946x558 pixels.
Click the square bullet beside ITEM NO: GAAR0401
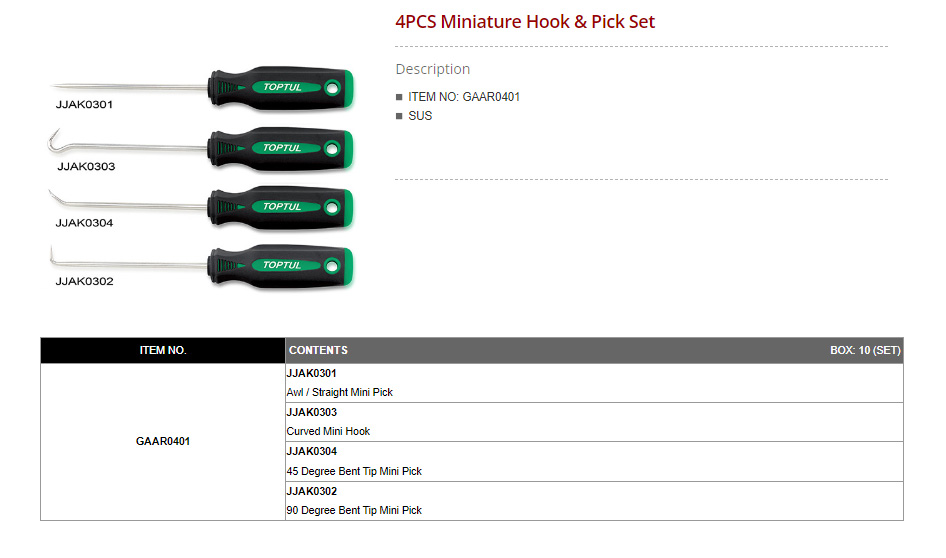(x=399, y=98)
